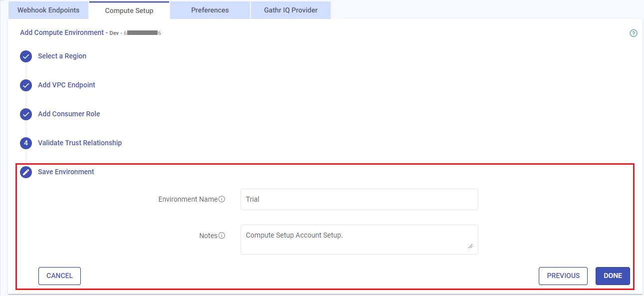644x296 pixels.
Task: Expand the Select a Region step
Action: (62, 56)
